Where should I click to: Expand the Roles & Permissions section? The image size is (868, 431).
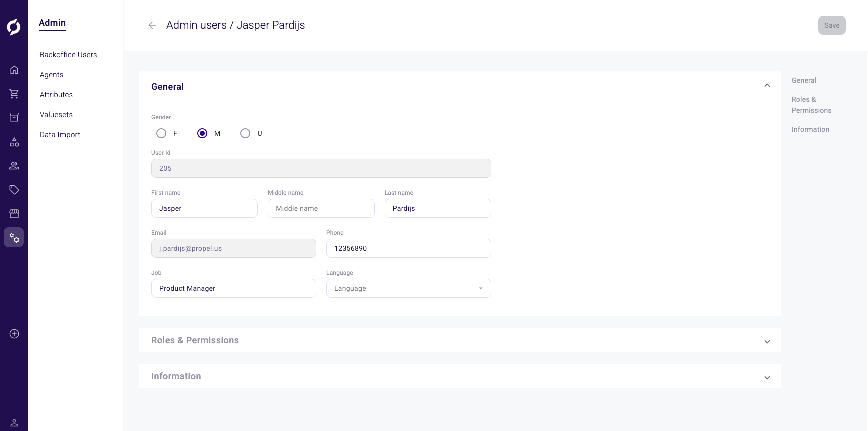click(x=767, y=341)
